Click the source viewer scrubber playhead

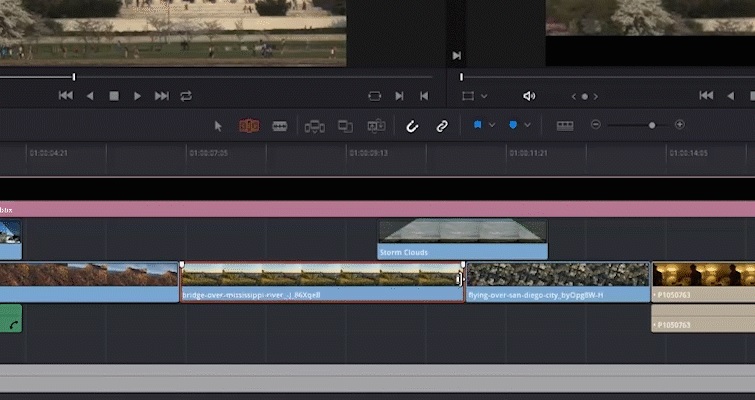coord(74,77)
